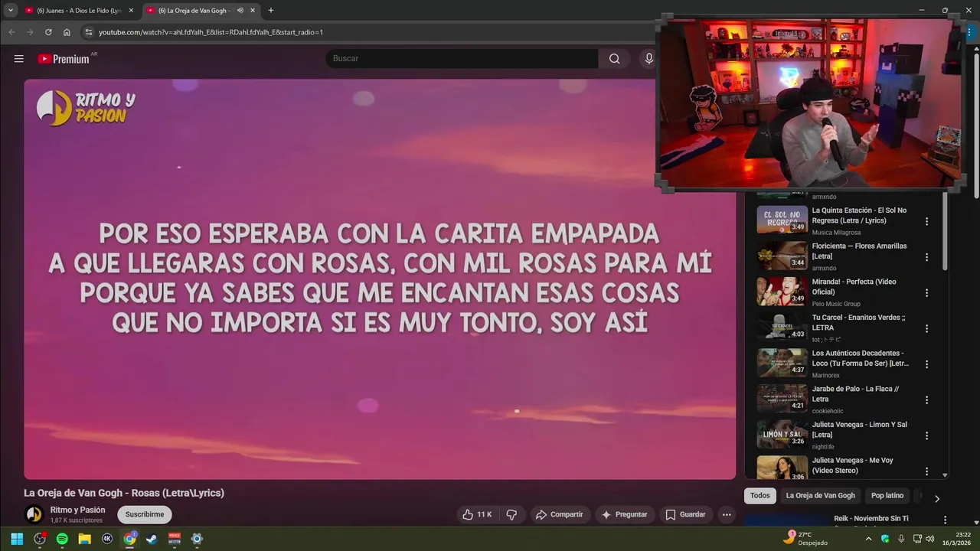The image size is (980, 551).
Task: Open options for Me Voy
Action: [926, 471]
